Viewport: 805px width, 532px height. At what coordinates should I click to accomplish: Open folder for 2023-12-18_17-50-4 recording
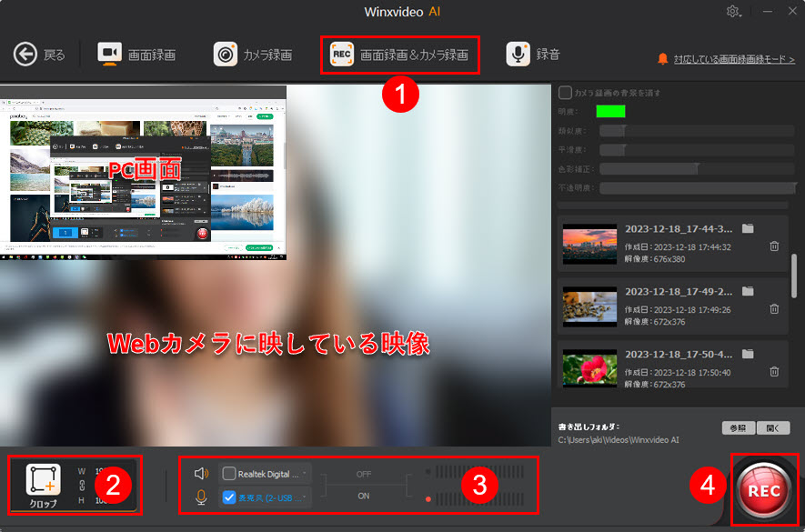coord(748,354)
